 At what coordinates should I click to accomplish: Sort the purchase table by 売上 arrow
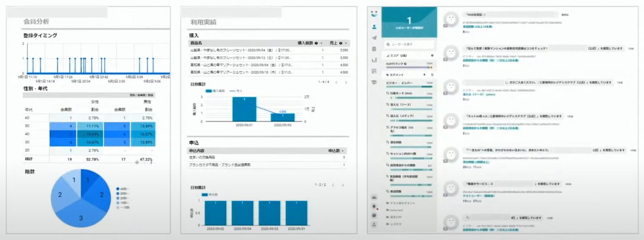(x=346, y=43)
